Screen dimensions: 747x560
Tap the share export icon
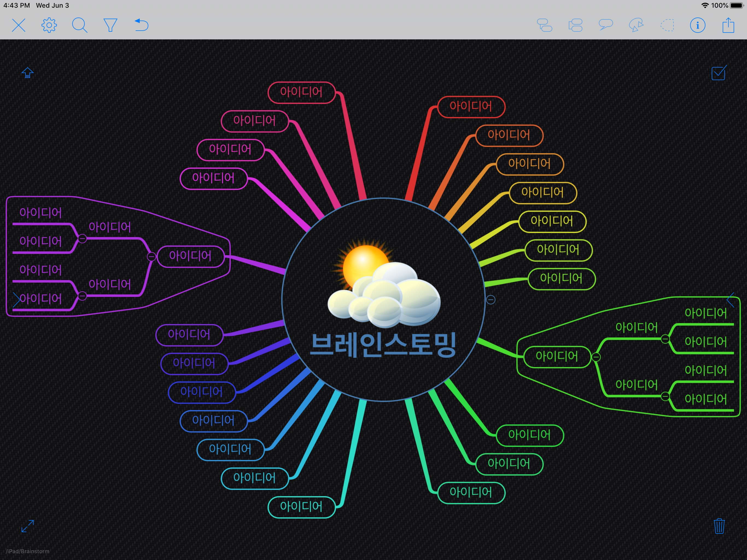pyautogui.click(x=728, y=25)
